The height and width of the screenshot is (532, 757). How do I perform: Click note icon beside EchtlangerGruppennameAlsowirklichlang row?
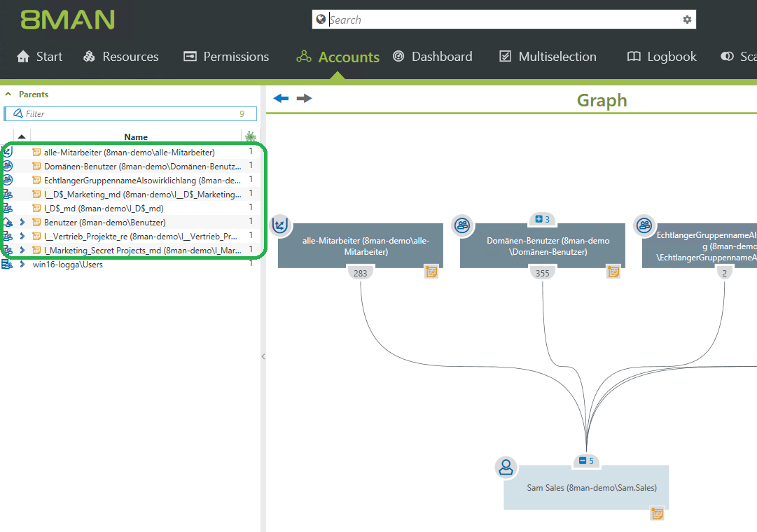36,180
